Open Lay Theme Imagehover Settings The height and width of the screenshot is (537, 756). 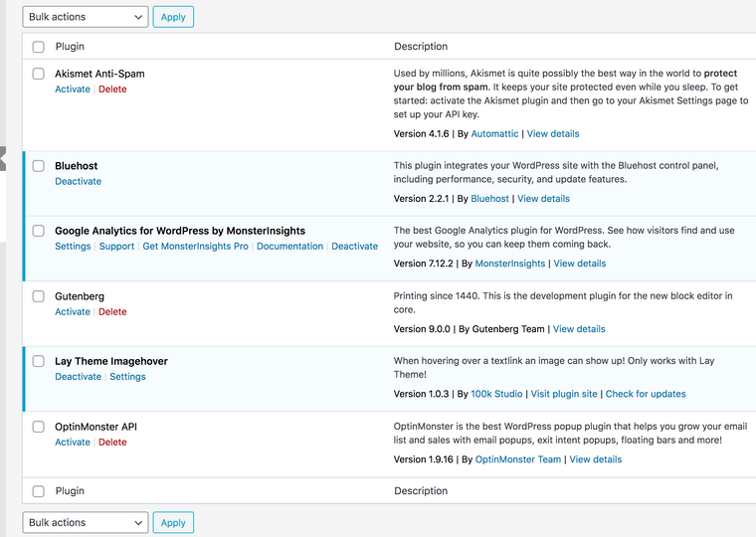point(127,377)
